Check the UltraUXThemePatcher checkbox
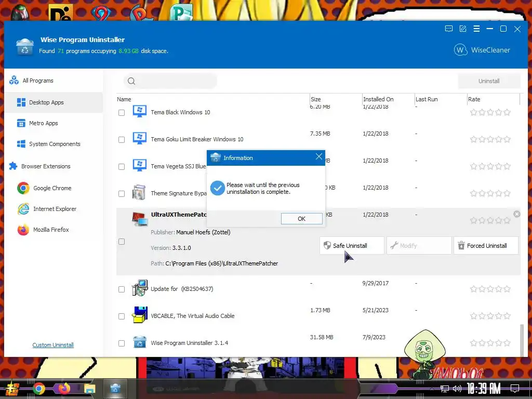This screenshot has height=399, width=532. coord(122,242)
